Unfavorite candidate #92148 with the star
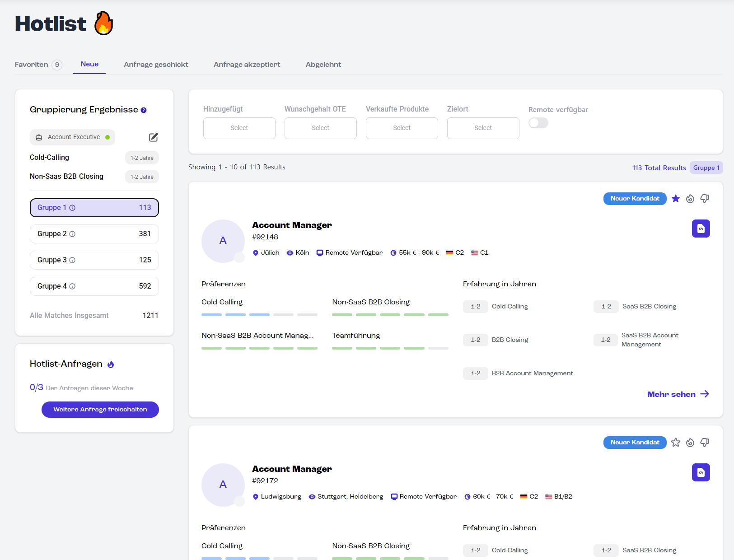Viewport: 734px width, 560px height. (676, 199)
